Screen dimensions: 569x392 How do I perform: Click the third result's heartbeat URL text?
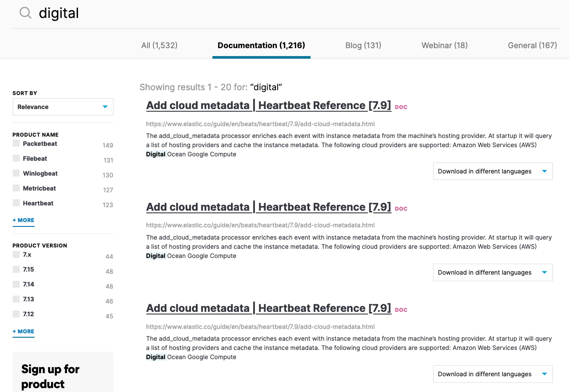[260, 327]
